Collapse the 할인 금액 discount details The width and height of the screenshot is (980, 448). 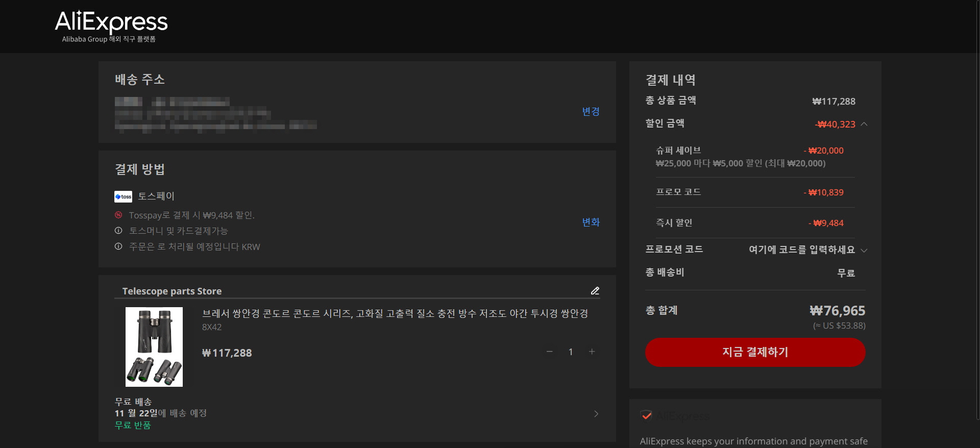[864, 124]
